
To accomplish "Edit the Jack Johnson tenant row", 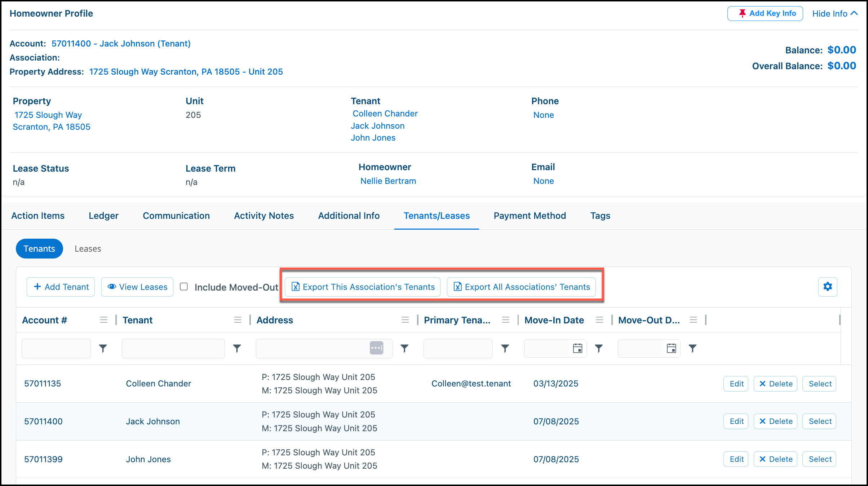I will 736,421.
